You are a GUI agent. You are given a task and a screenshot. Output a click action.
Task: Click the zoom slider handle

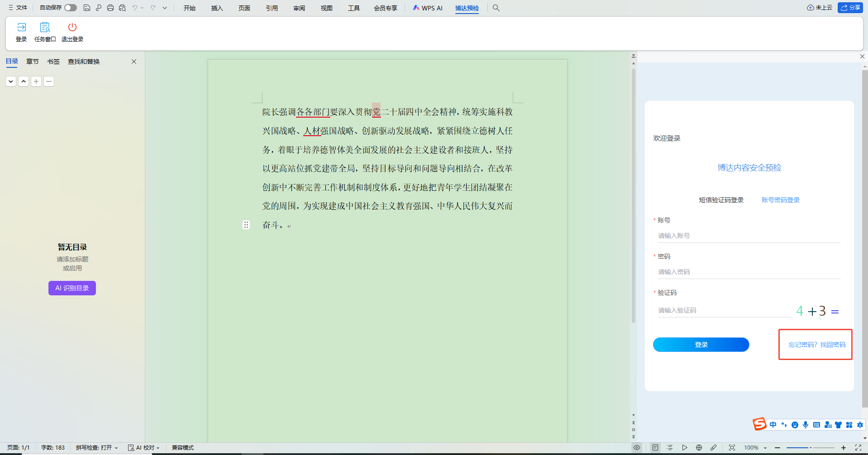811,447
